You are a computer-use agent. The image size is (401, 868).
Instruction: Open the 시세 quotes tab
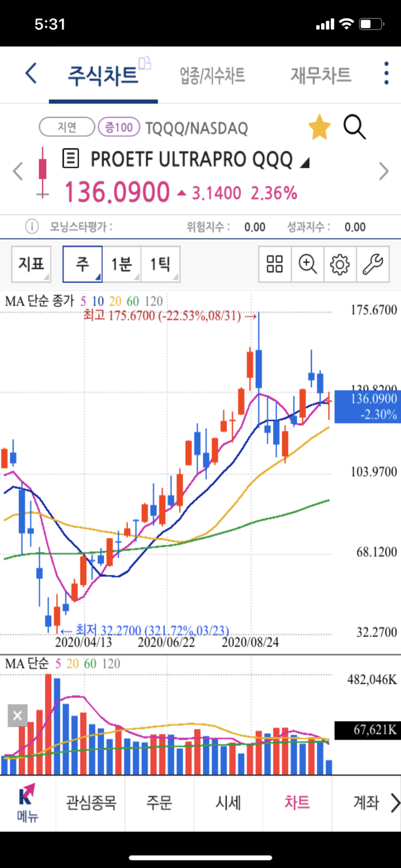(x=228, y=803)
